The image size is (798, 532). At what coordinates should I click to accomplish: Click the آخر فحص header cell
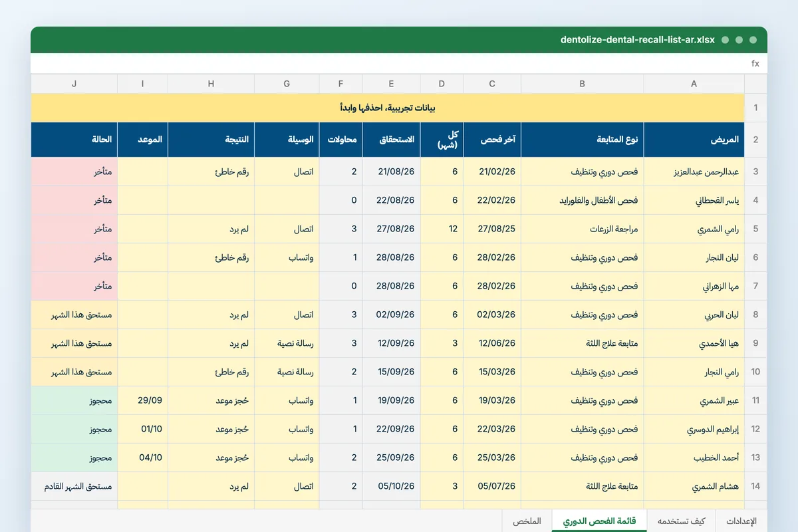click(x=492, y=140)
